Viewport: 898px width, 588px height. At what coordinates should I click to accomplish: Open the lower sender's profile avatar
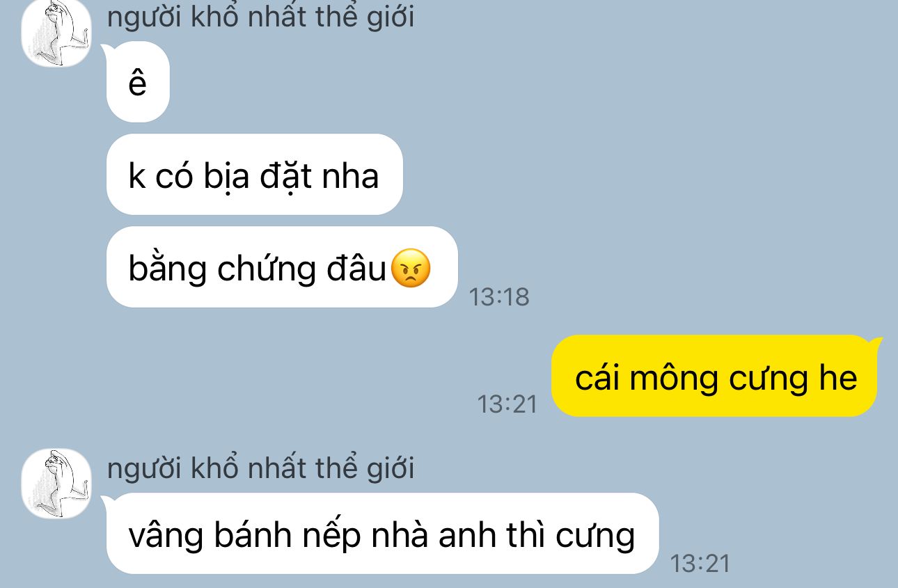click(x=56, y=484)
